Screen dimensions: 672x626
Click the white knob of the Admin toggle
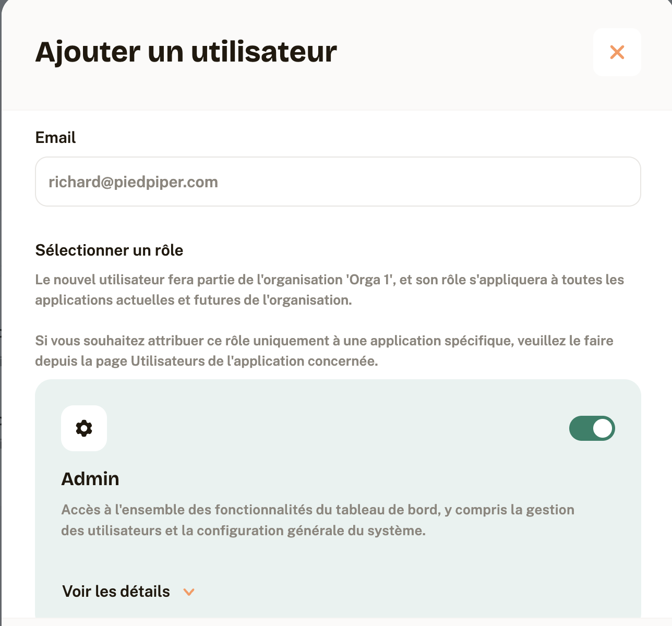[x=603, y=428]
